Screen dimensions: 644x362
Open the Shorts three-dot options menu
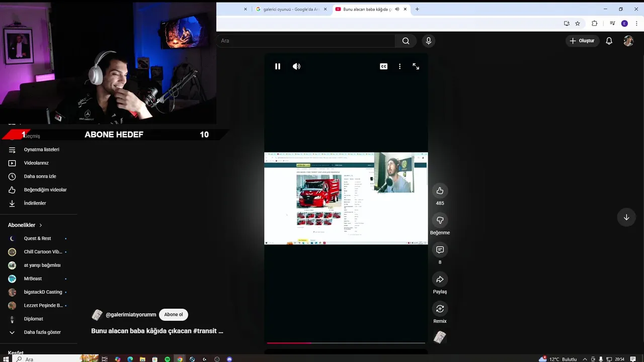(x=399, y=66)
